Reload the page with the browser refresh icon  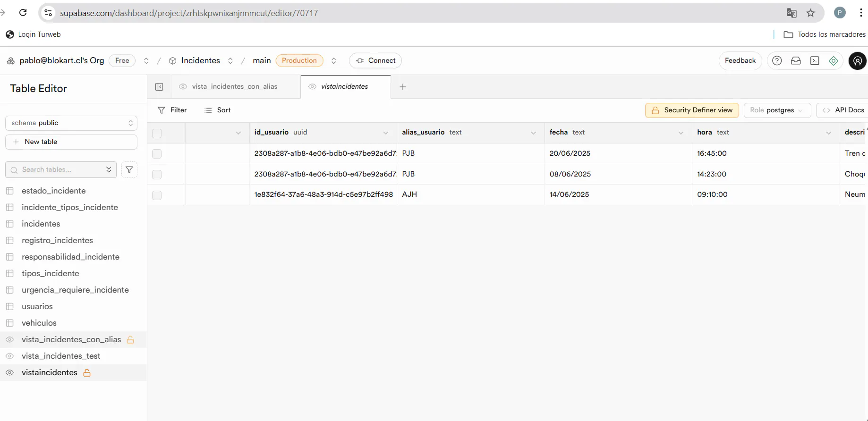point(23,13)
